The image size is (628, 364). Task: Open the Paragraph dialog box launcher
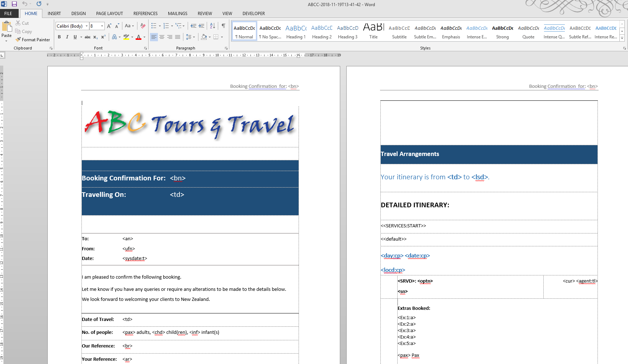pyautogui.click(x=226, y=48)
